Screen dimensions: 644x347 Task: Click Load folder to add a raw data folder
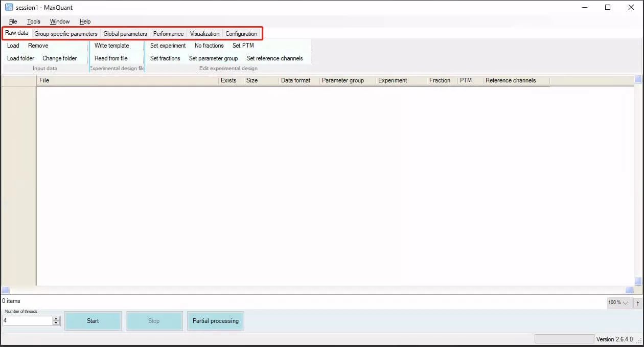click(x=20, y=58)
